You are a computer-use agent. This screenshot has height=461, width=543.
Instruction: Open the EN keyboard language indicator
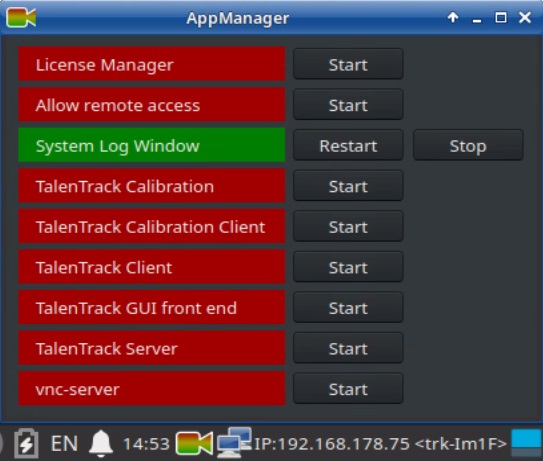[x=64, y=443]
